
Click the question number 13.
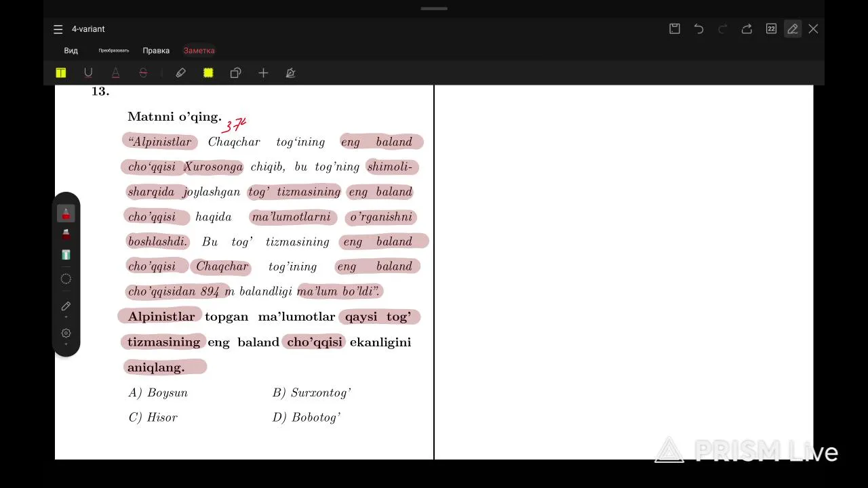(x=100, y=91)
